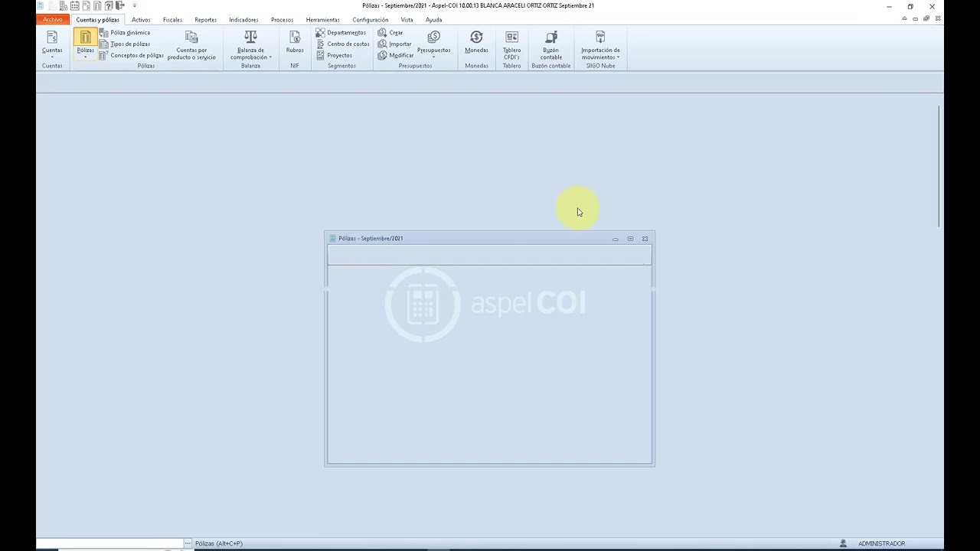Click the Importación de movimientos icon
The height and width of the screenshot is (551, 980).
(x=600, y=37)
